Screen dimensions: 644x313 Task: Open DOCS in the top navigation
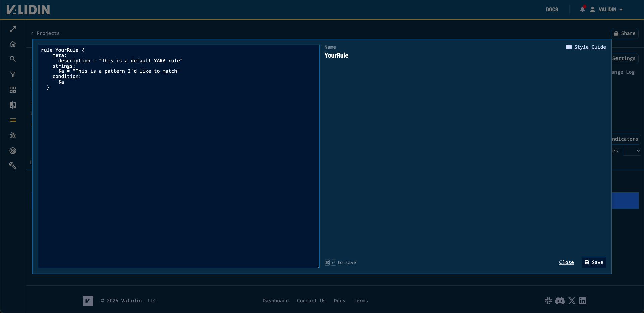(x=552, y=10)
